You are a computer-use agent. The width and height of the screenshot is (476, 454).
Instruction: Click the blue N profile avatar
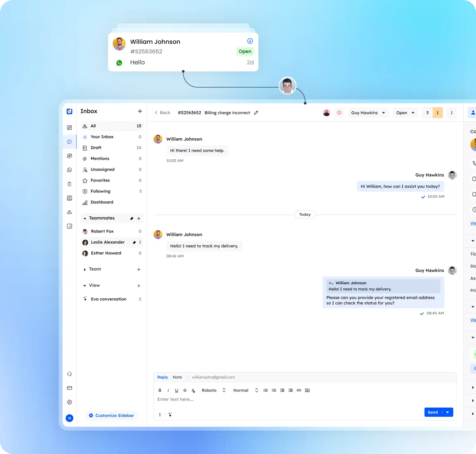[69, 418]
